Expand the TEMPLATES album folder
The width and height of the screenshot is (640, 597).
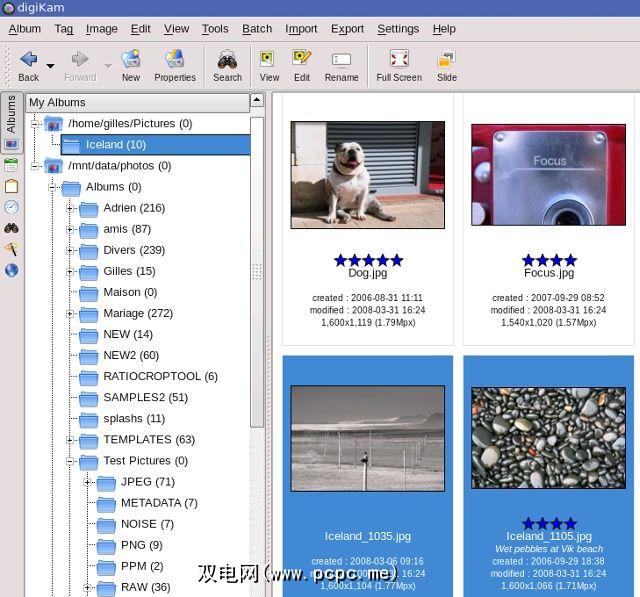click(70, 440)
